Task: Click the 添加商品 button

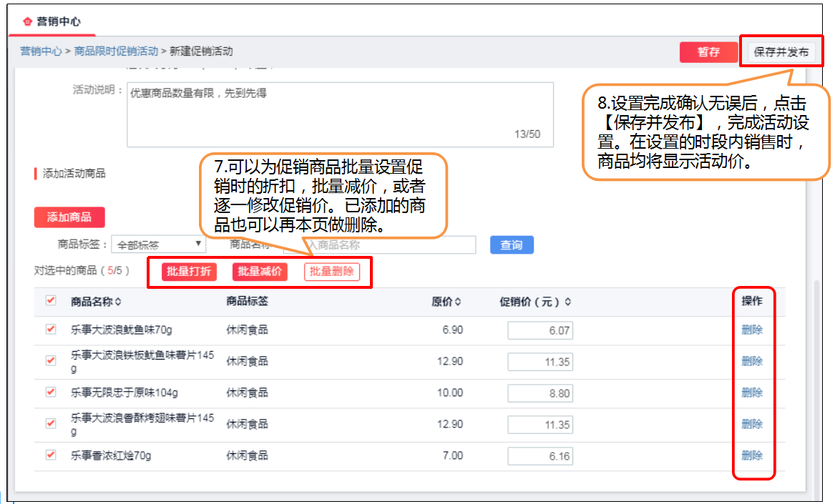Action: point(69,217)
